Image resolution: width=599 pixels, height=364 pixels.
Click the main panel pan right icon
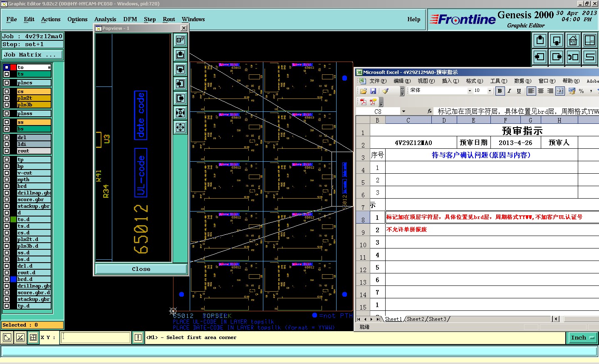tap(557, 57)
